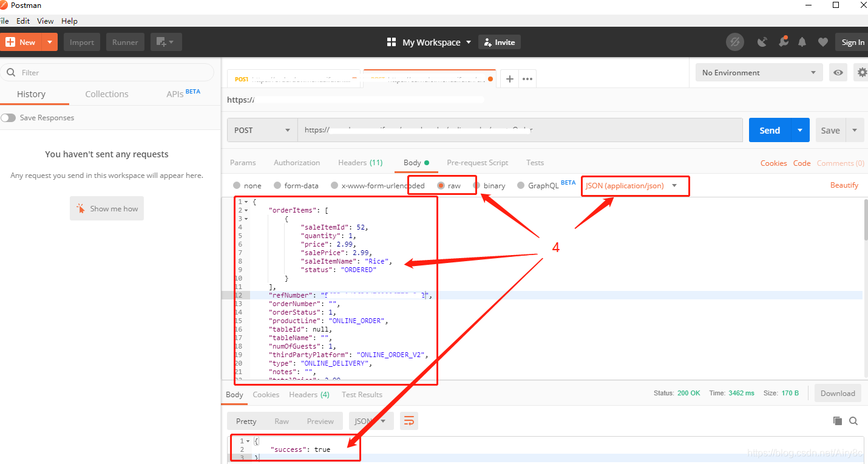Open the Pre-request Script tab
868x464 pixels.
point(477,163)
